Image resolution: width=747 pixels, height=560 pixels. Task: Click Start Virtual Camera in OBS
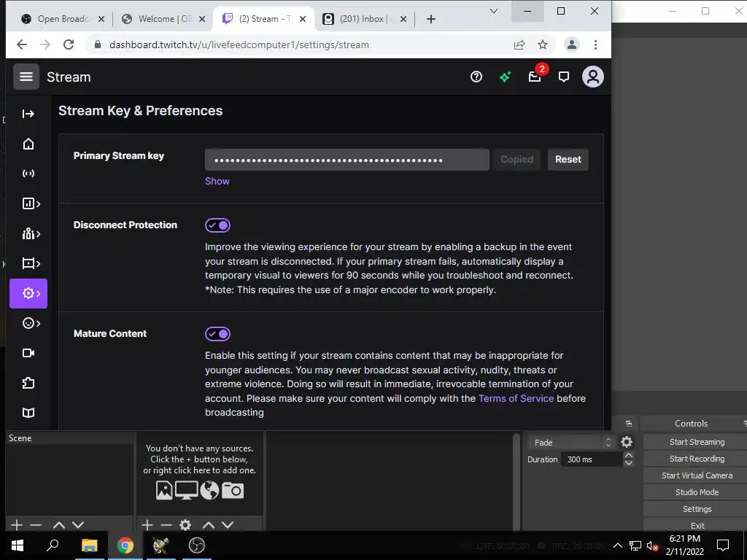697,475
